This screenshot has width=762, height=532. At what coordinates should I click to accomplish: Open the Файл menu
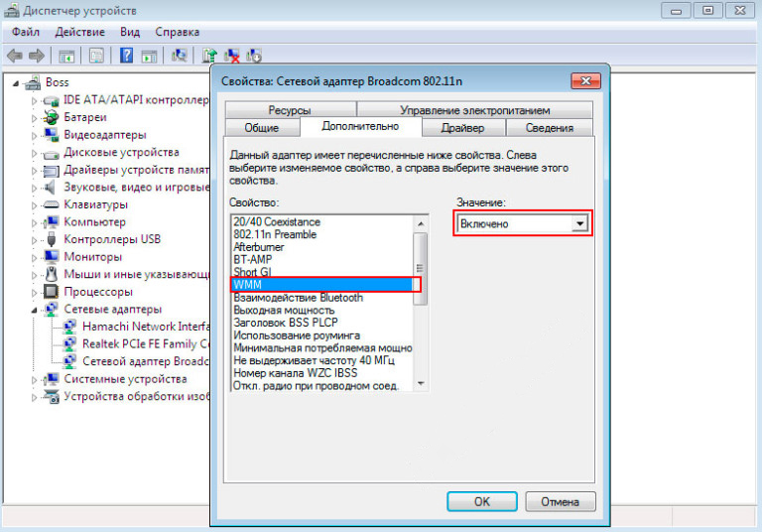tap(26, 32)
